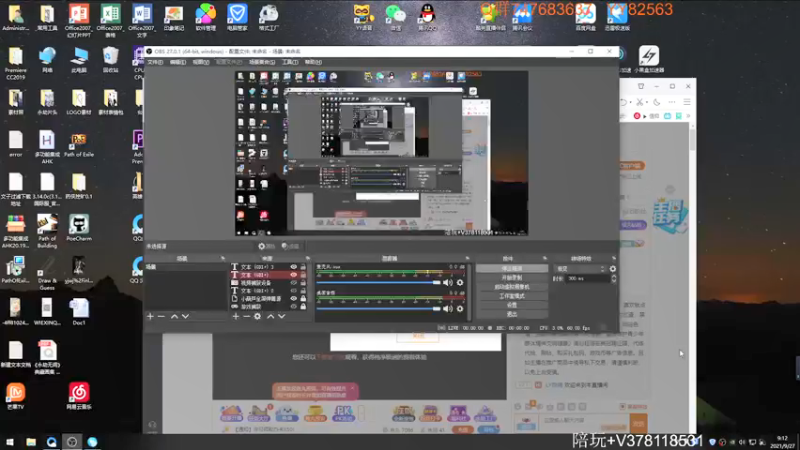800x450 pixels.
Task: Open the 帮助(H) menu in OBS
Action: (x=313, y=62)
